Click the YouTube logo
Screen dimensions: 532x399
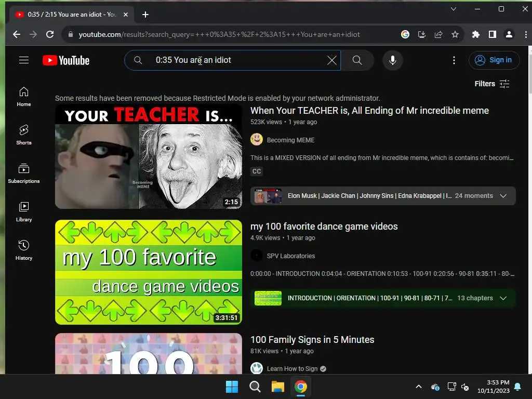point(66,60)
